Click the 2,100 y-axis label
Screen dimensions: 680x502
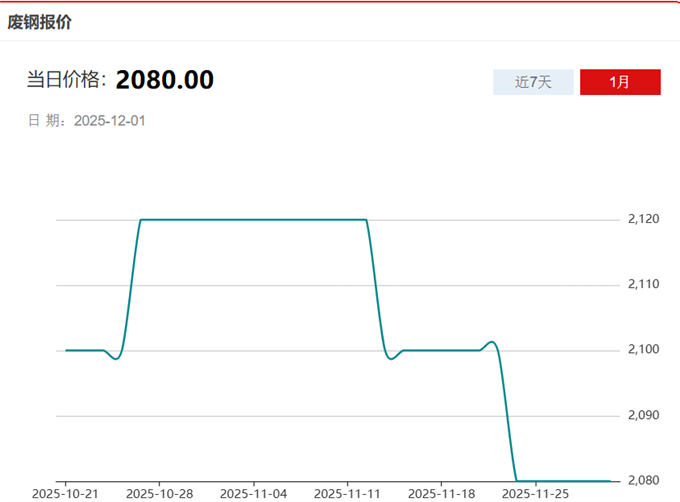click(x=645, y=350)
